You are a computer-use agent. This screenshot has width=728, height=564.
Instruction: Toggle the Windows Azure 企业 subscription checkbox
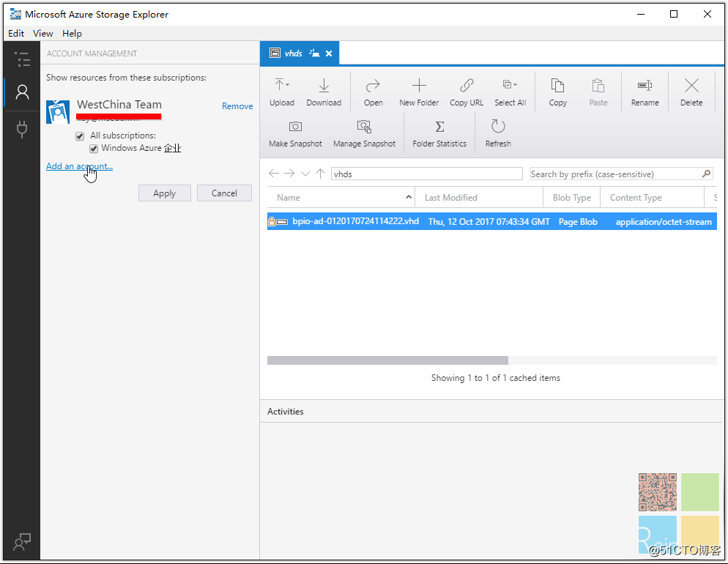coord(94,149)
